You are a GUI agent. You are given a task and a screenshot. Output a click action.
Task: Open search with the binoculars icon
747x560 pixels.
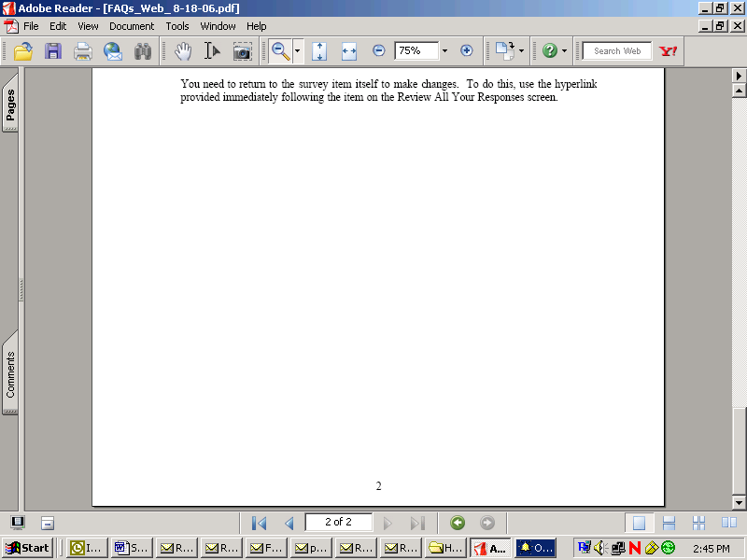click(x=143, y=51)
